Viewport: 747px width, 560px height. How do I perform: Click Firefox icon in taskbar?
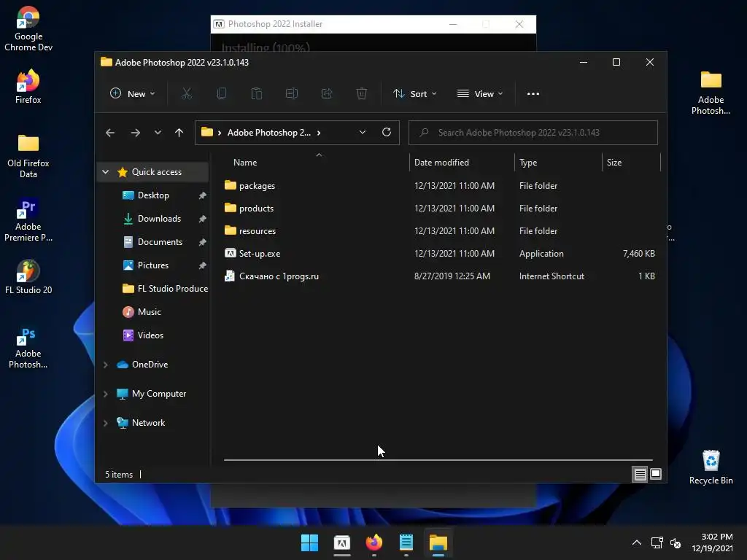374,542
